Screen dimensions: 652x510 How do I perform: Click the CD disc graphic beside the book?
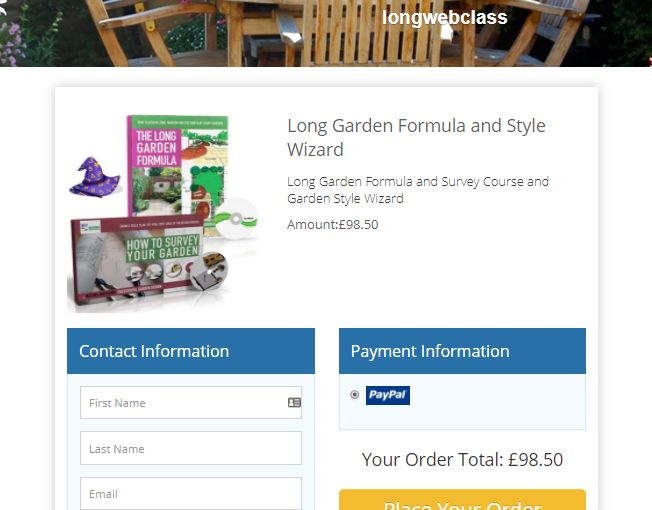[236, 219]
